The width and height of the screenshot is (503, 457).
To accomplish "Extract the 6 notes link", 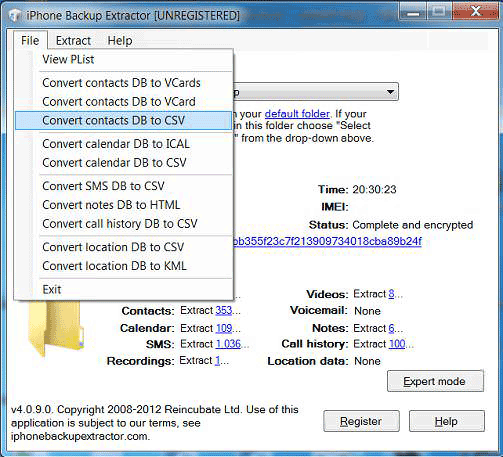I will (x=391, y=328).
